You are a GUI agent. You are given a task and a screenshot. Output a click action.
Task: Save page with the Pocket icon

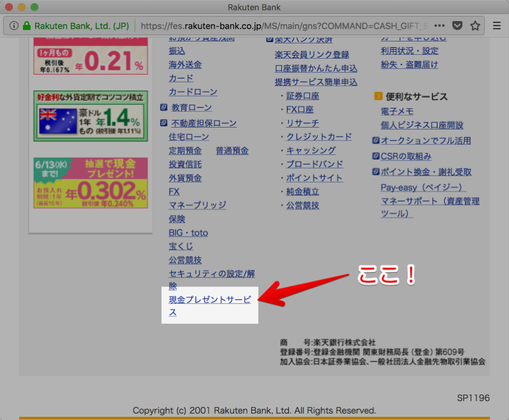click(457, 26)
